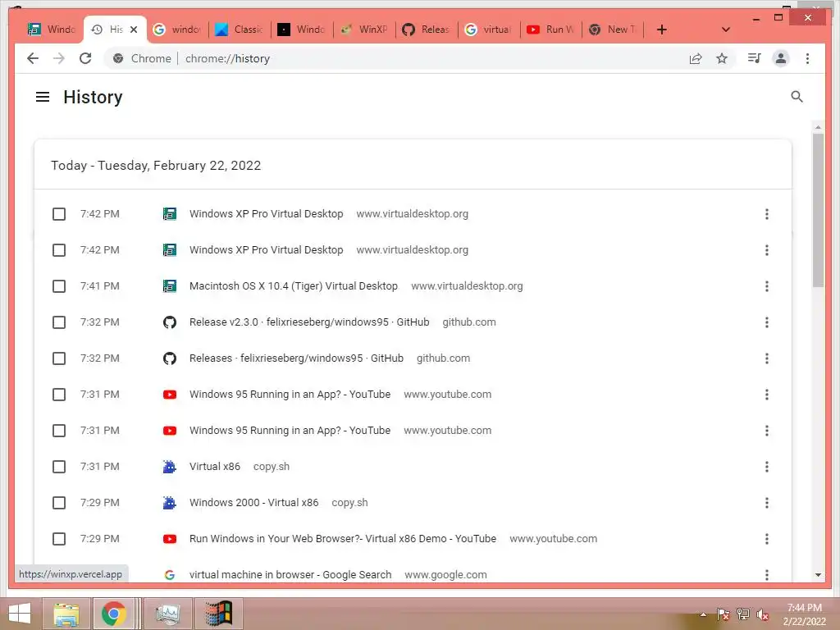This screenshot has height=630, width=840.
Task: Reload the history page
Action: pyautogui.click(x=85, y=58)
